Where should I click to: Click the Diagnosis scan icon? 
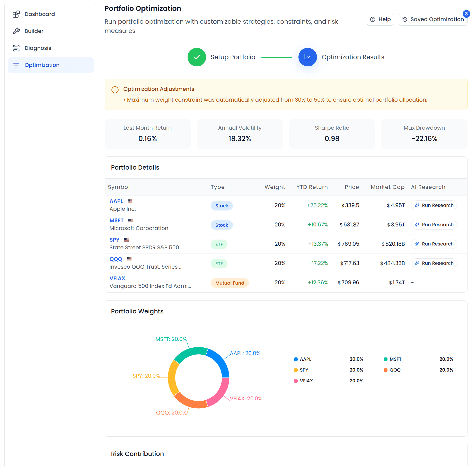16,48
